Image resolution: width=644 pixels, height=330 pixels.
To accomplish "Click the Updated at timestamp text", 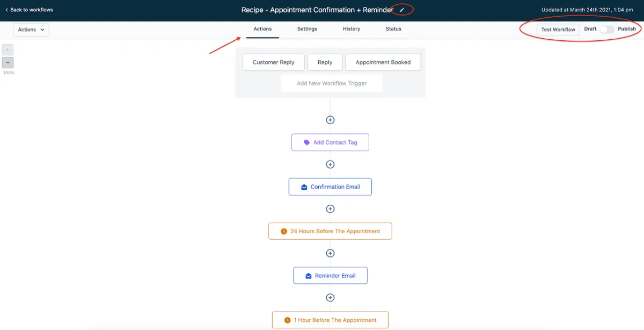I will [587, 10].
